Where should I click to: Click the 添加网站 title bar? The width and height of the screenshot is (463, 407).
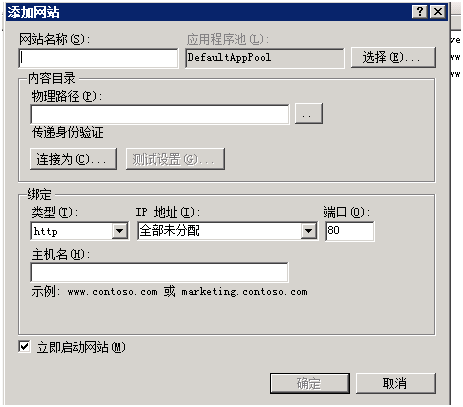click(207, 12)
